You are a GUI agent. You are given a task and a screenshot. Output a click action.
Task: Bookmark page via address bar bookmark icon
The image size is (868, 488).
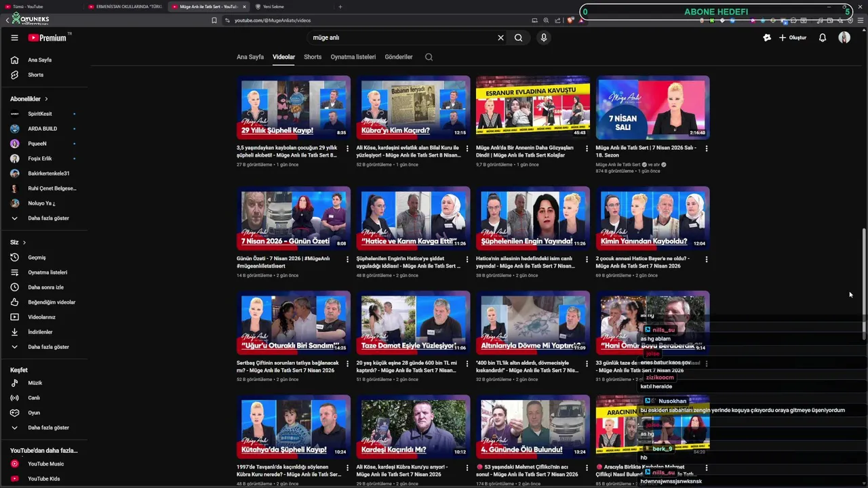(x=214, y=20)
